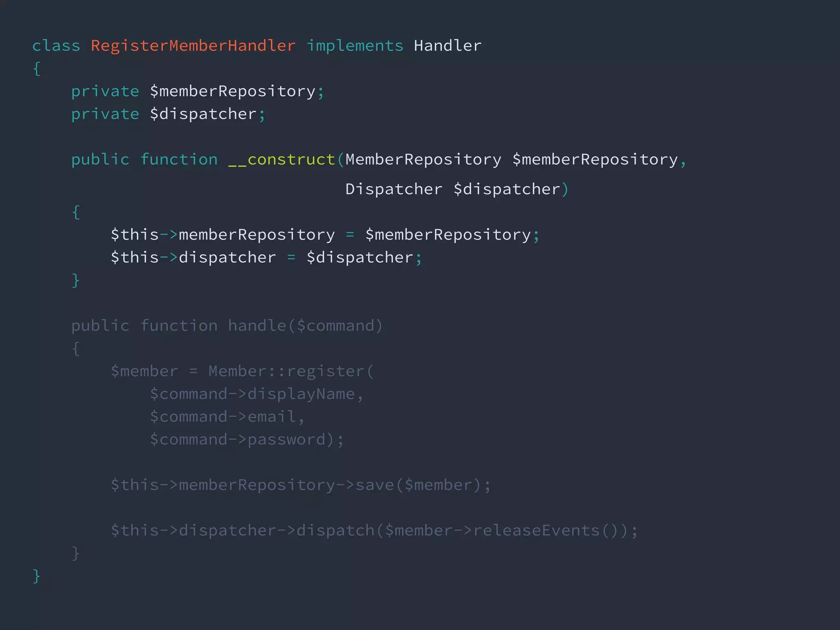Click the $this->dispatcher assignment line
Image resolution: width=840 pixels, height=630 pixels.
(266, 258)
